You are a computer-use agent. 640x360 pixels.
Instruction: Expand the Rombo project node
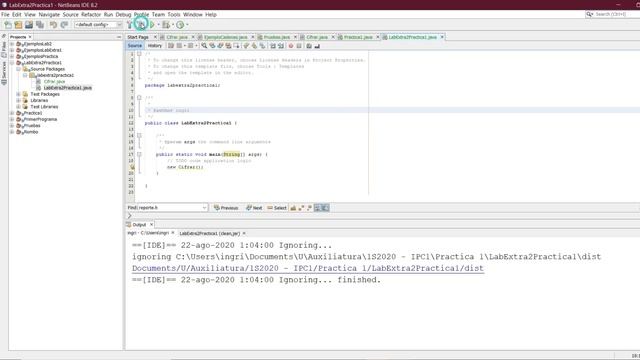(x=12, y=132)
